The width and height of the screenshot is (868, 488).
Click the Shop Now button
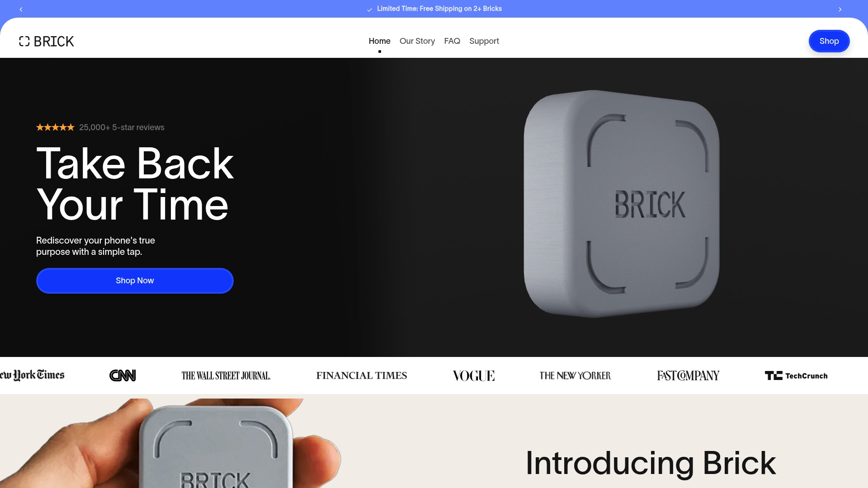point(135,281)
